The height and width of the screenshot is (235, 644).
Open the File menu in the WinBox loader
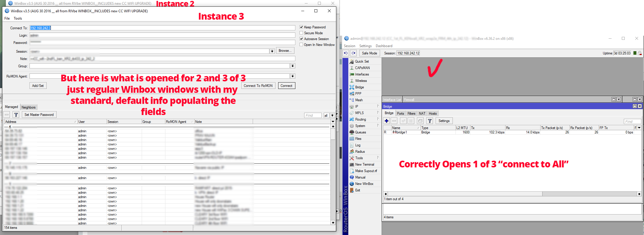point(7,18)
